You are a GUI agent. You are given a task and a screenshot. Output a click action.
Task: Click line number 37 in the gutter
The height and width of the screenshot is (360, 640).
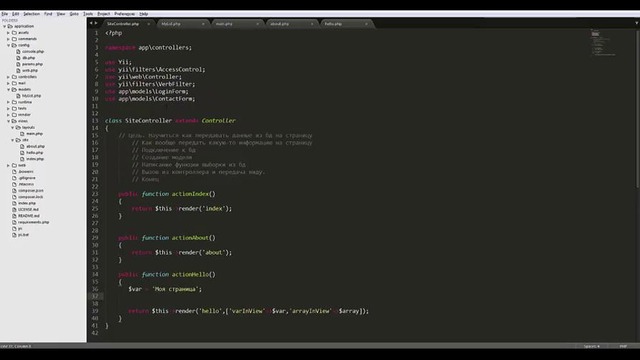coord(95,296)
